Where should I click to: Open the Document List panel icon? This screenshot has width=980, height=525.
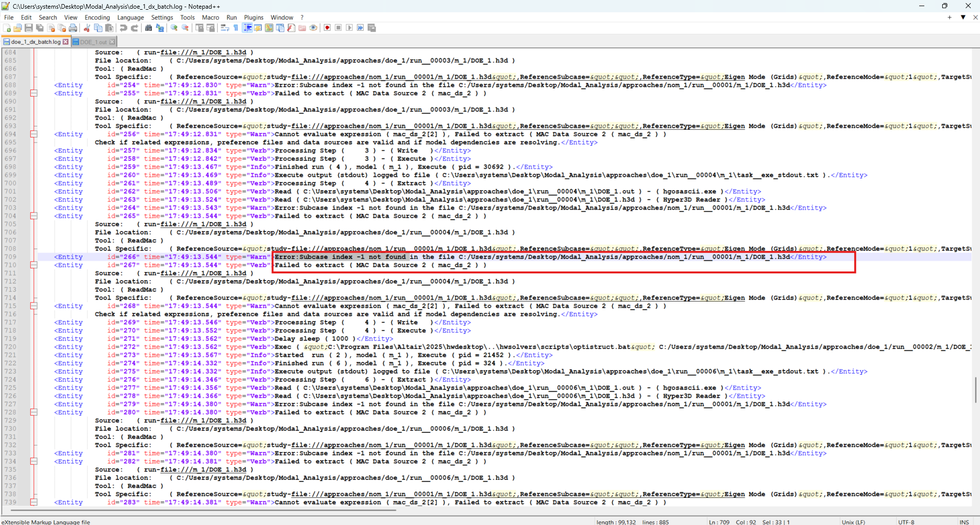pyautogui.click(x=280, y=28)
